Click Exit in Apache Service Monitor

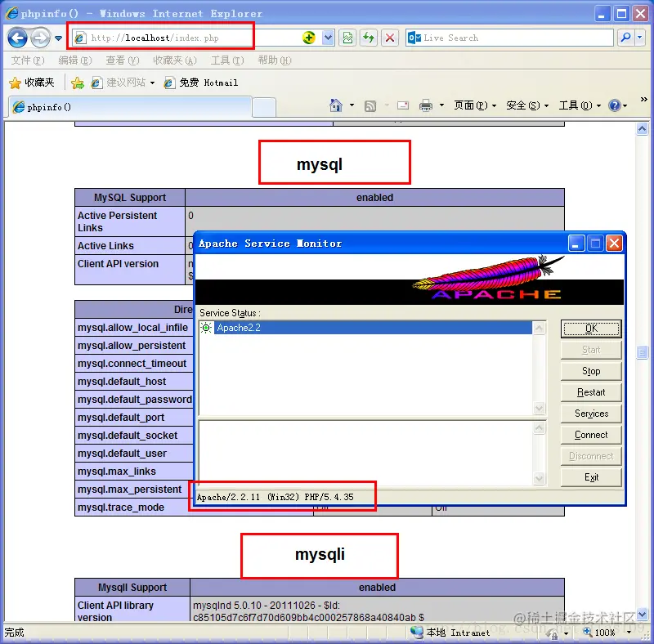click(x=591, y=477)
